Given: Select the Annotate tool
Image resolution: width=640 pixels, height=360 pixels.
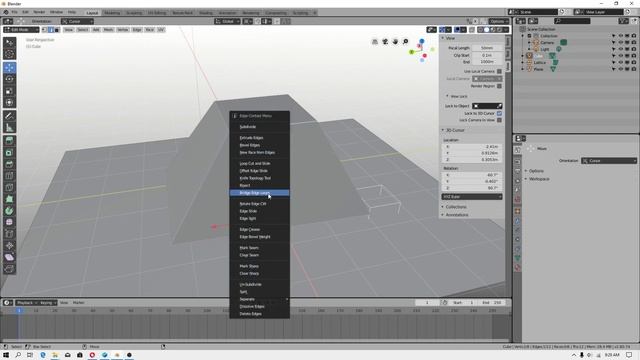Looking at the screenshot, I should [9, 116].
